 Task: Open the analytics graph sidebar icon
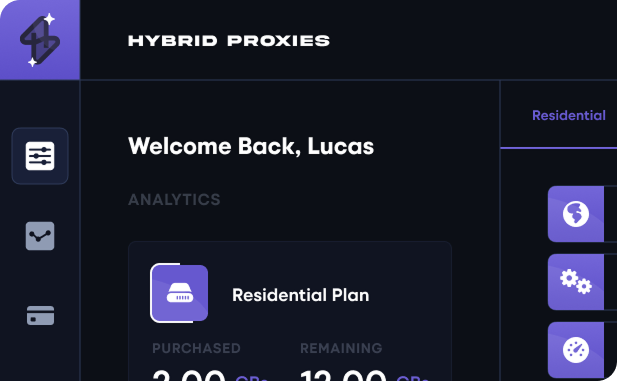(x=40, y=236)
